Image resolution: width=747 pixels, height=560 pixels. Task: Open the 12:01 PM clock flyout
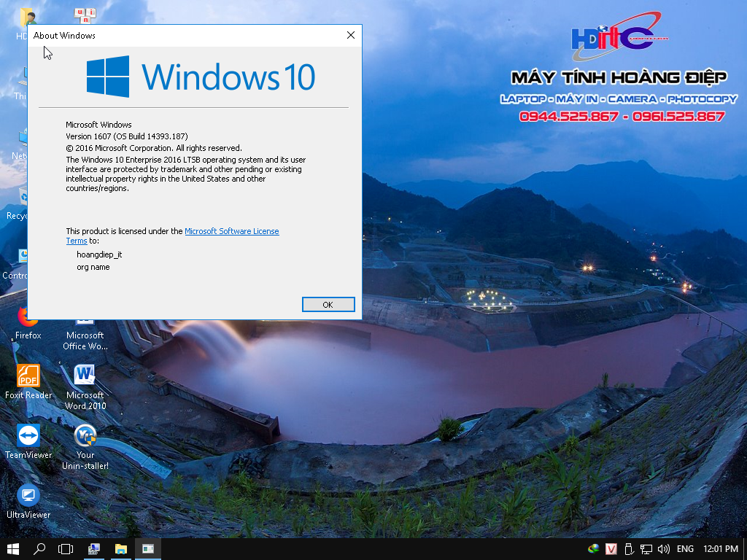720,549
